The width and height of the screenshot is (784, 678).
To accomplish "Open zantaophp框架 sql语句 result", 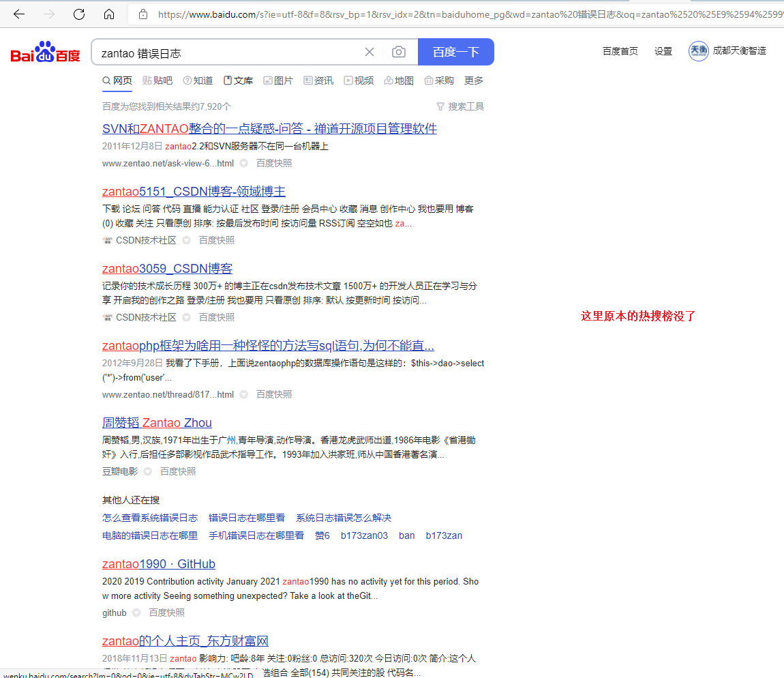I will [268, 345].
